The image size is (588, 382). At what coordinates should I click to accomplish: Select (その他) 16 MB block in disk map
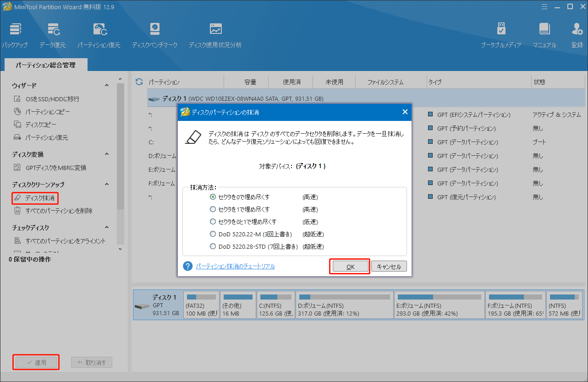[238, 305]
